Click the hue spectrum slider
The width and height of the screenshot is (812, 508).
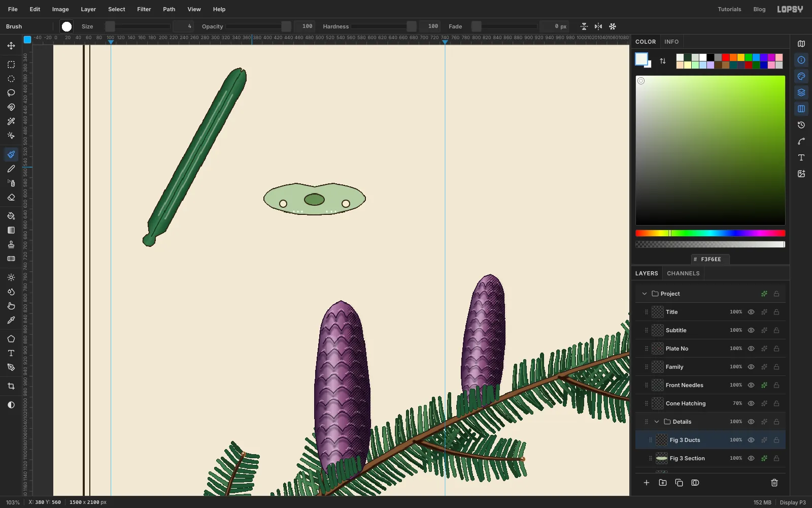710,233
